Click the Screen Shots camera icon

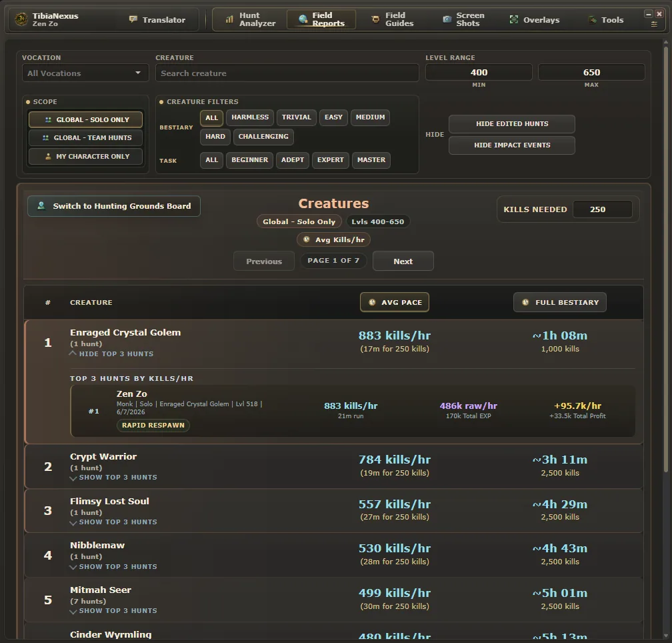(447, 19)
